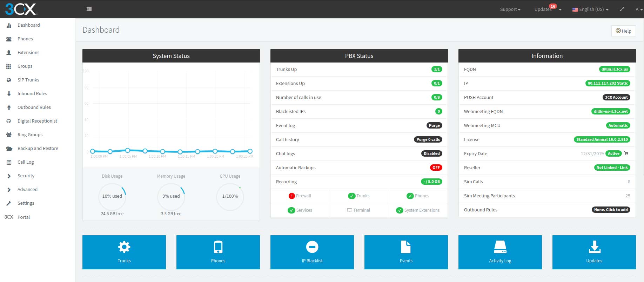Toggle Automatic Backups OFF badge

436,168
